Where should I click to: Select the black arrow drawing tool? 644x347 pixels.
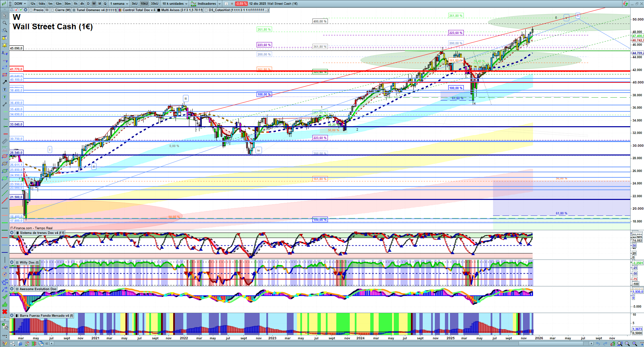pyautogui.click(x=4, y=82)
